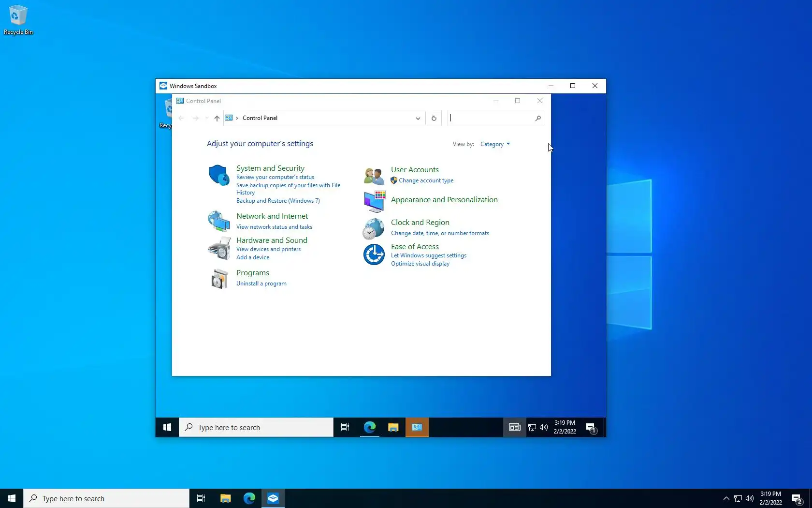Viewport: 812px width, 508px height.
Task: Open Ease of Access icon
Action: point(374,255)
